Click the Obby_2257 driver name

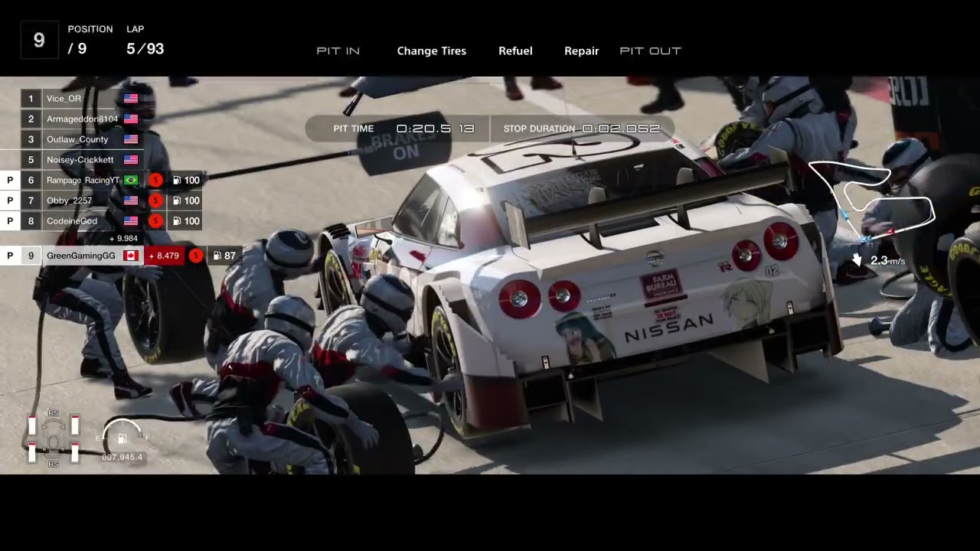point(69,201)
